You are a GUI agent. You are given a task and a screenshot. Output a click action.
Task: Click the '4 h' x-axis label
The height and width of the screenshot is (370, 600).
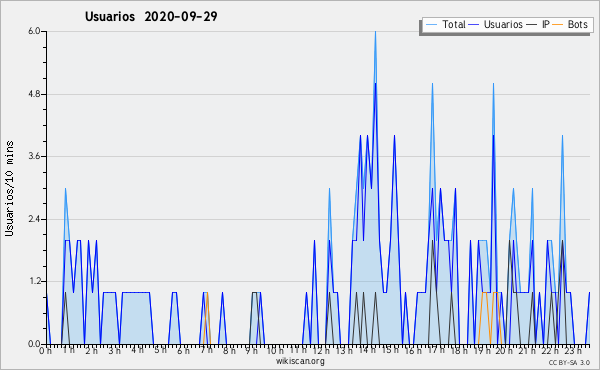pyautogui.click(x=138, y=350)
